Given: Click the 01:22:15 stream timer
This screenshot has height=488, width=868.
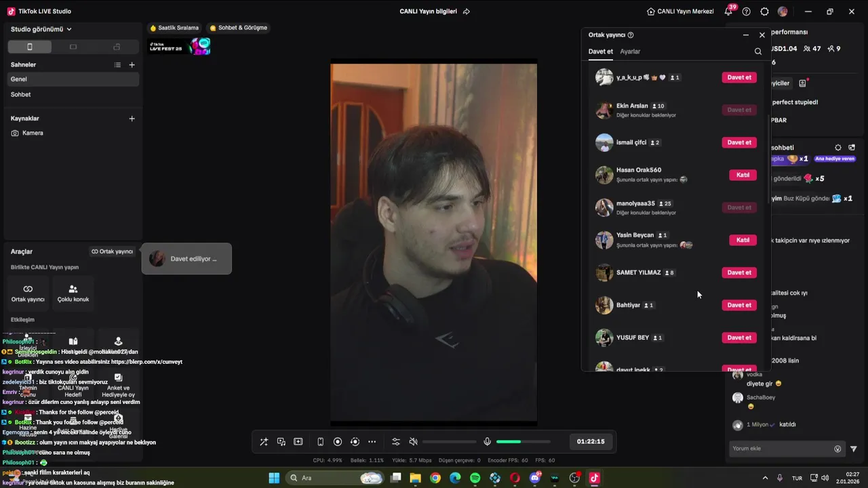Looking at the screenshot, I should pos(591,441).
